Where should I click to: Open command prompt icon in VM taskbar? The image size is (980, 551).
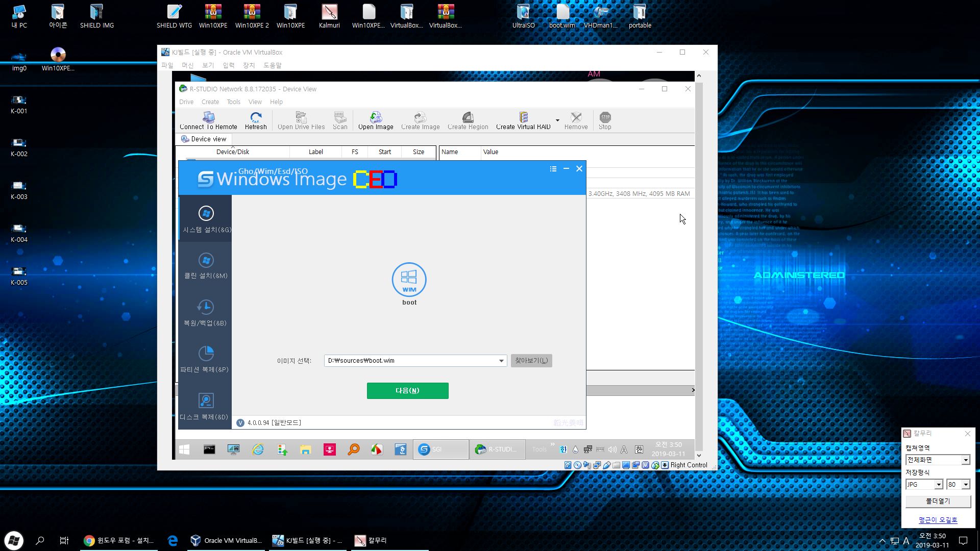tap(209, 449)
